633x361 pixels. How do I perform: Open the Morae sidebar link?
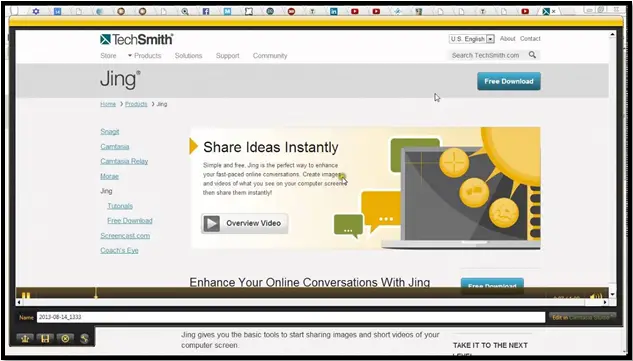(109, 176)
